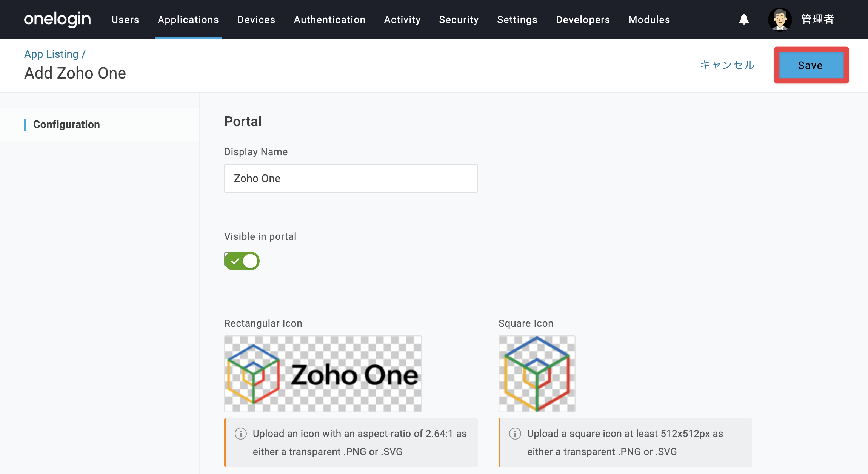This screenshot has width=868, height=474.
Task: Click the info icon under Square Icon
Action: (515, 434)
